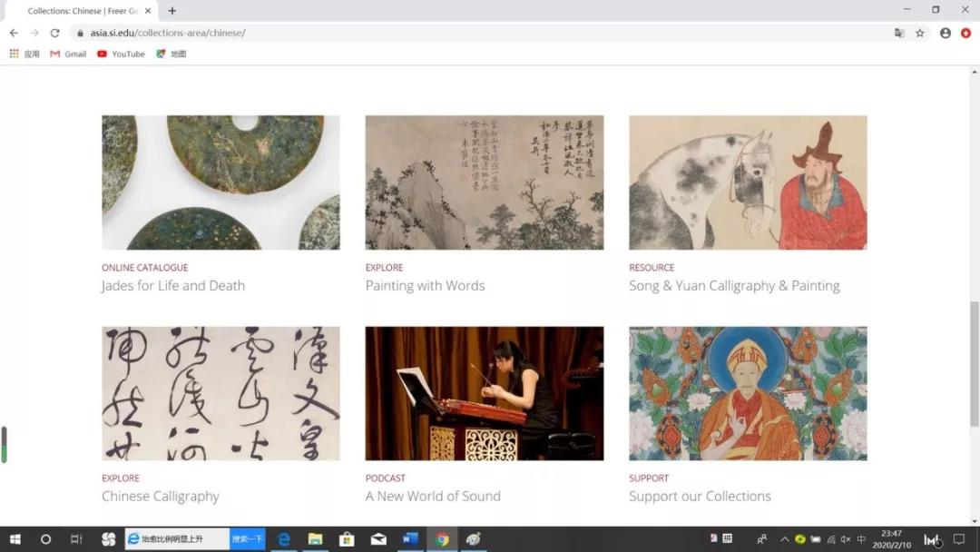The height and width of the screenshot is (552, 980).
Task: Open the Jades for Life and Death link
Action: point(173,285)
